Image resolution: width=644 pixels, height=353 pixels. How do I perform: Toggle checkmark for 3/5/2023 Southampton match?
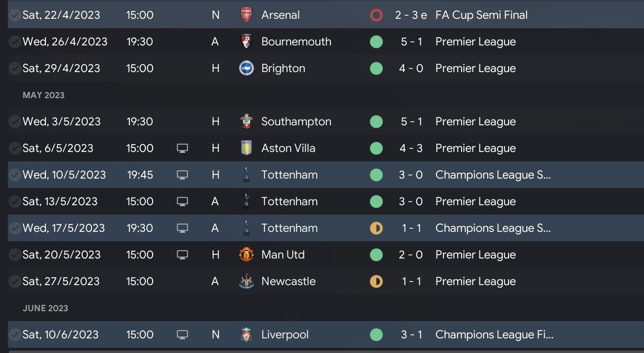coord(15,122)
